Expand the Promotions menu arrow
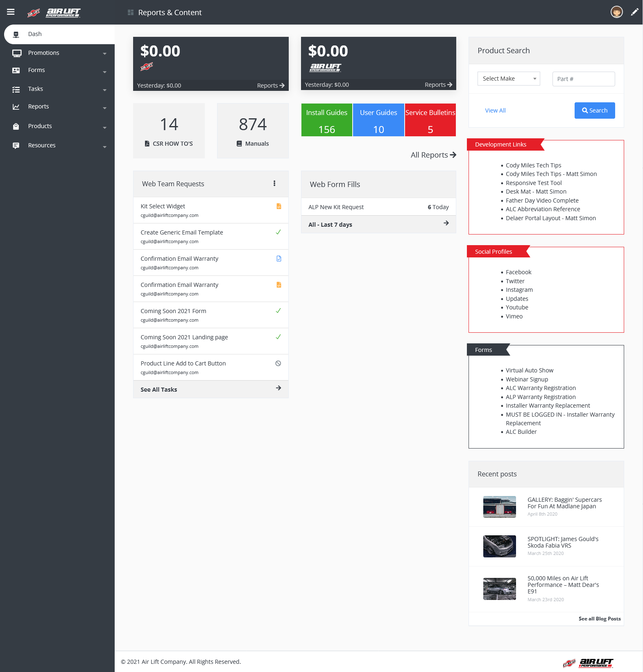Viewport: 643px width, 672px height. (x=105, y=54)
